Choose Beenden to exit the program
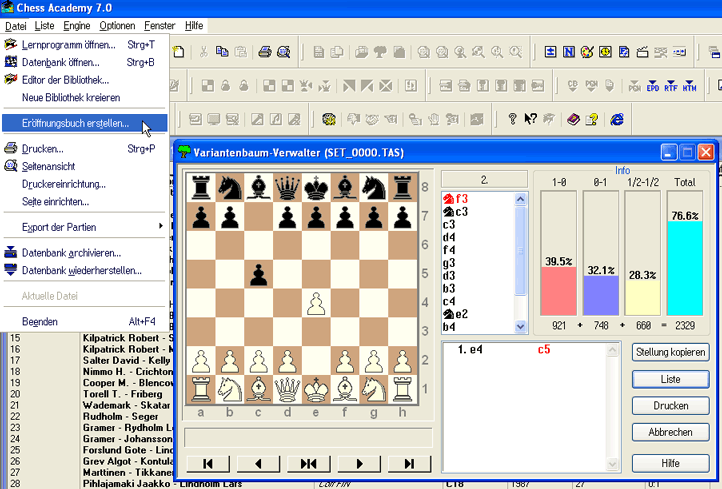Screen dimensions: 722x489 (85, 321)
